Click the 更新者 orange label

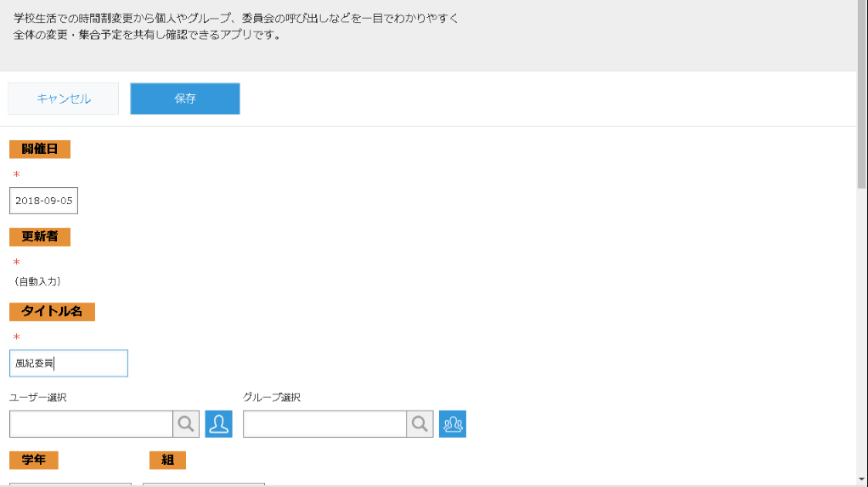pyautogui.click(x=40, y=236)
